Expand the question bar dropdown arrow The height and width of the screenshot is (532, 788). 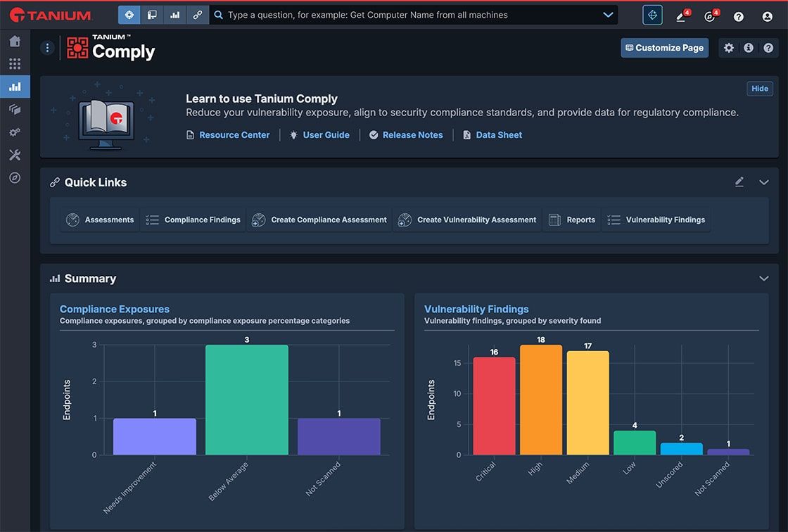click(608, 15)
